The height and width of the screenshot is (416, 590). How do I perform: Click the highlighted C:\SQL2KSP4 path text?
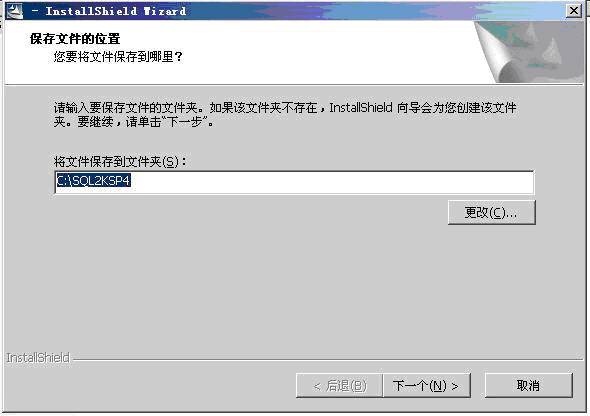point(93,181)
